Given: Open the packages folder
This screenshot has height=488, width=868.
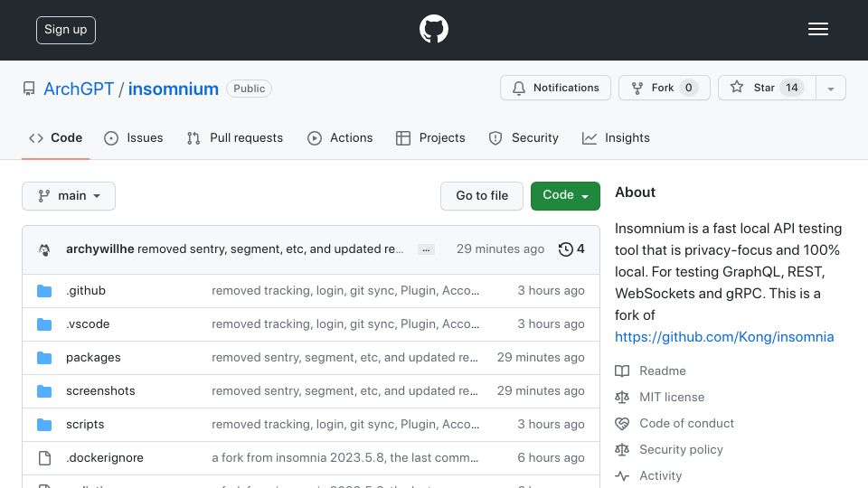Looking at the screenshot, I should pos(93,358).
